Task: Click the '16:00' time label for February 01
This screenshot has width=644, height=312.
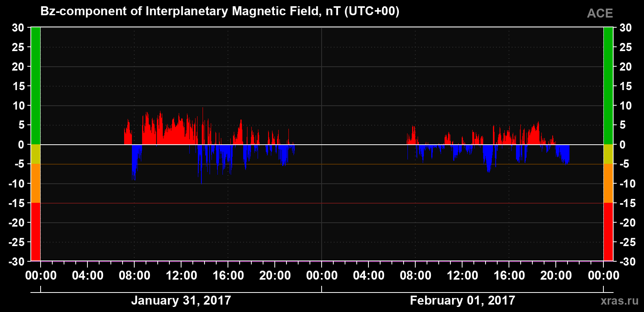Action: coord(509,276)
